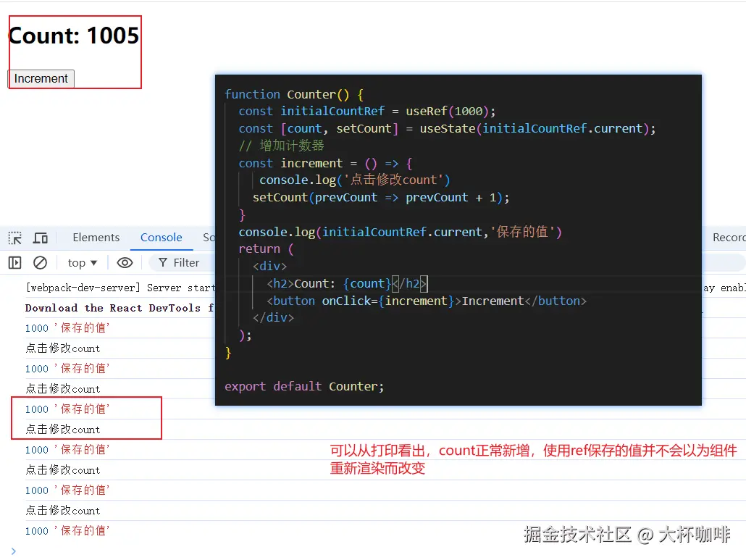Click the 'function Counter() {' code line
Image resolution: width=746 pixels, height=560 pixels.
294,94
